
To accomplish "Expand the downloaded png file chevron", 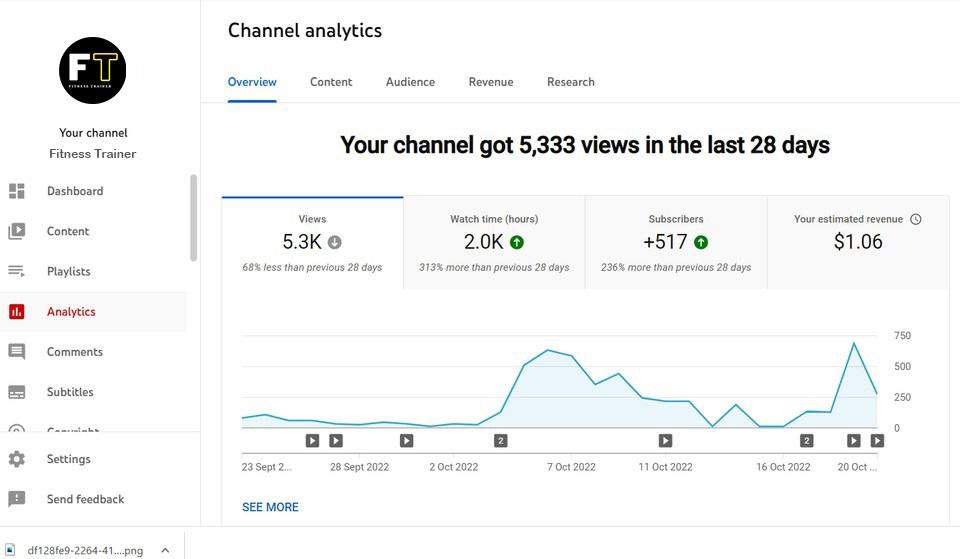I will (x=165, y=550).
